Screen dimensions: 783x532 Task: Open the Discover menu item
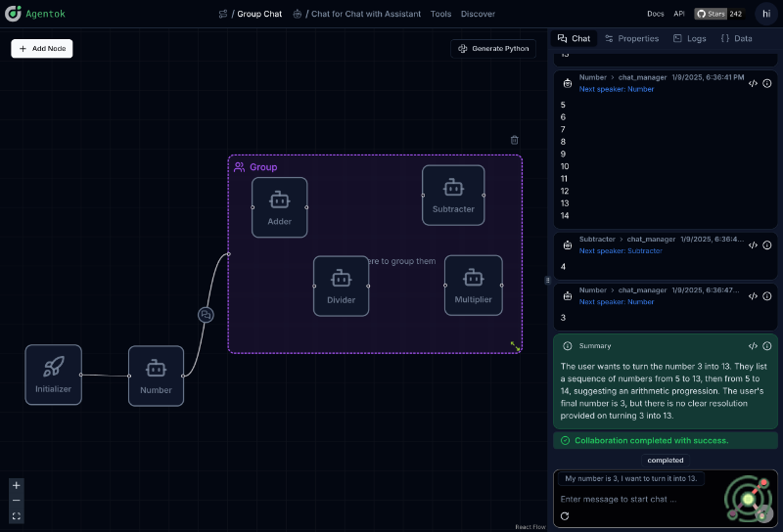pos(478,14)
